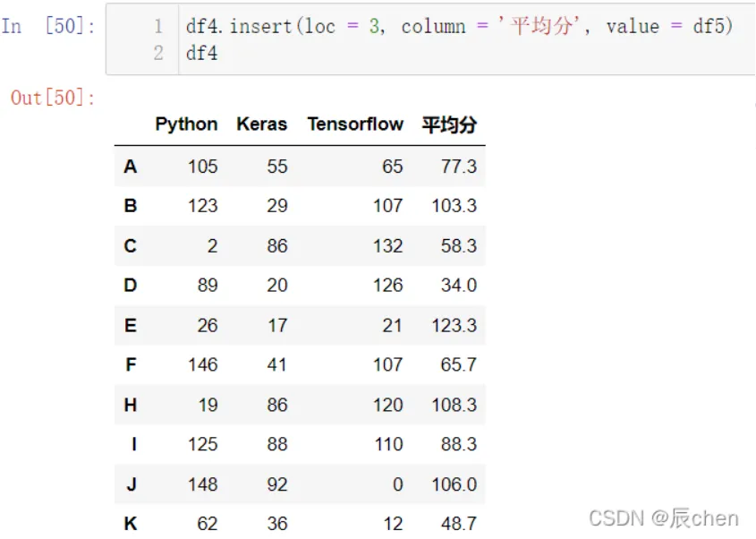Click the CSDN @辰chen watermark text
The height and width of the screenshot is (539, 756).
664,518
